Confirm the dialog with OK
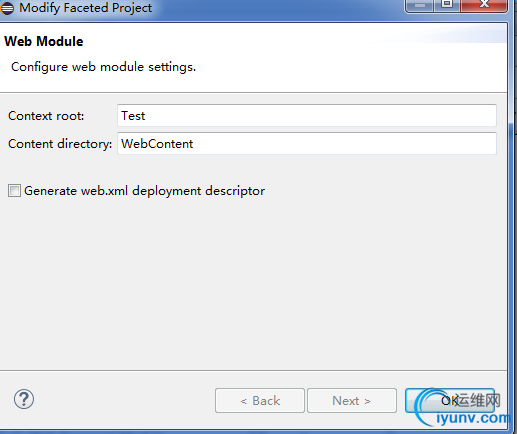Viewport: 517px width, 434px height. (x=450, y=400)
